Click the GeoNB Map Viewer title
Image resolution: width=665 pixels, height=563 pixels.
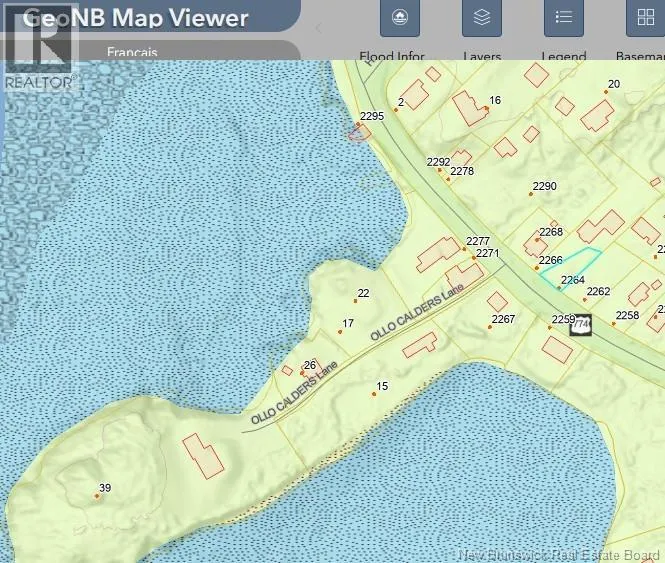[135, 18]
